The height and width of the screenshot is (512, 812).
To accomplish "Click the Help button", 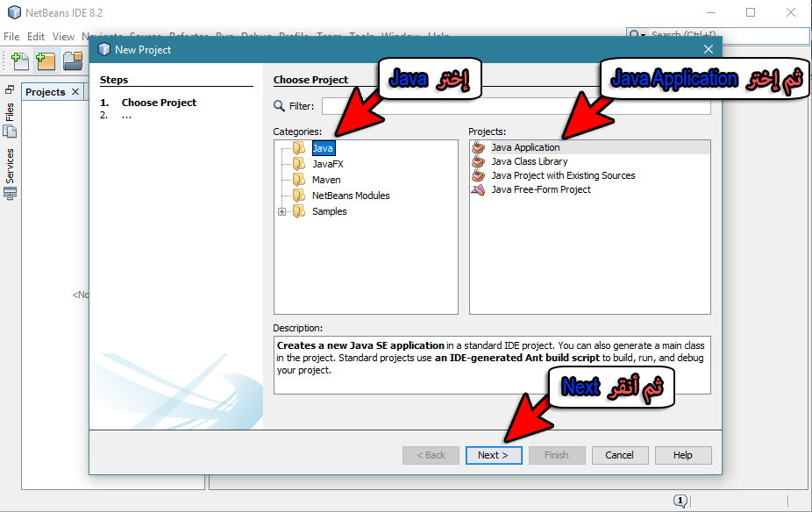I will (683, 455).
